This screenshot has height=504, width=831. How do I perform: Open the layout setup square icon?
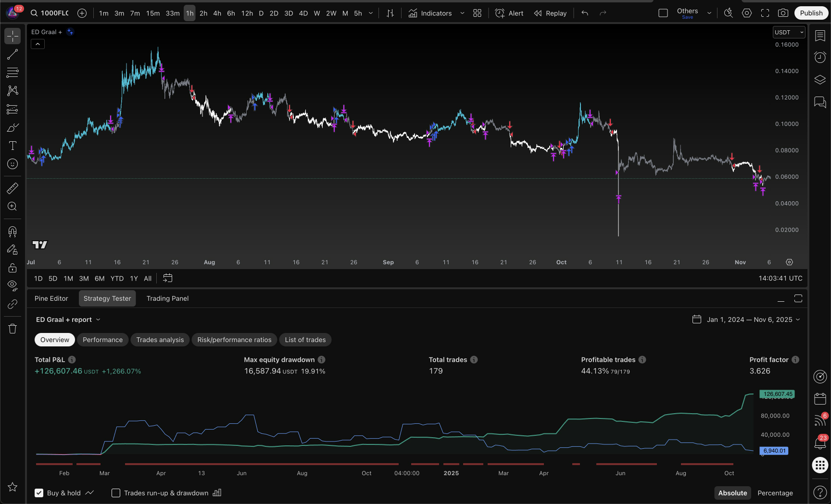(x=663, y=13)
